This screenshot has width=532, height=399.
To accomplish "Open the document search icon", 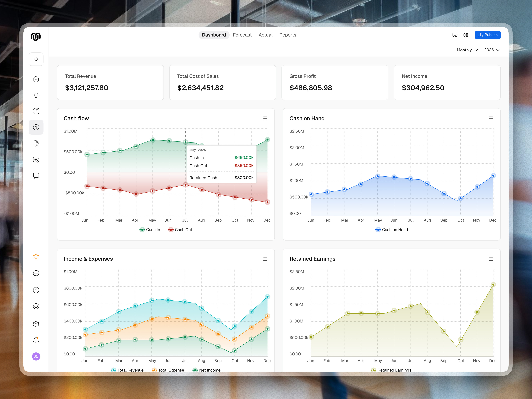I will (x=36, y=143).
